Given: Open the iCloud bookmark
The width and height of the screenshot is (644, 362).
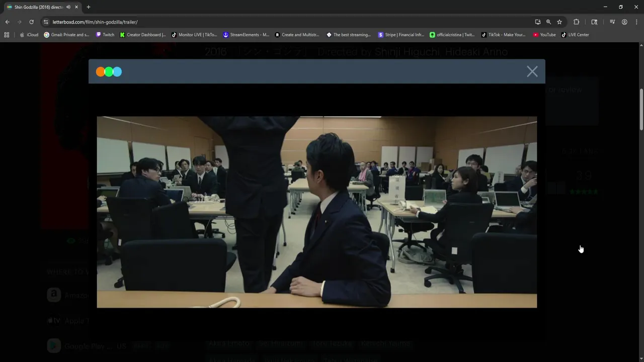Looking at the screenshot, I should (x=29, y=35).
